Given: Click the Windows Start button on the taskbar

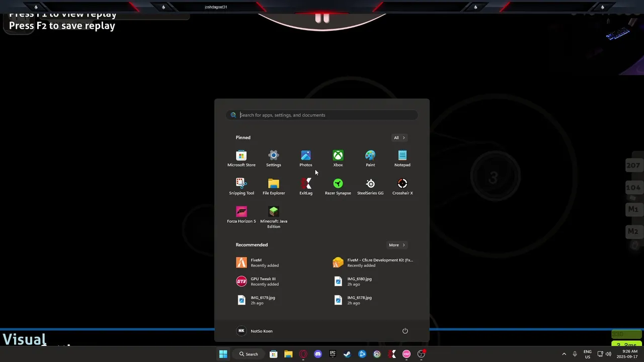Looking at the screenshot, I should click(223, 354).
